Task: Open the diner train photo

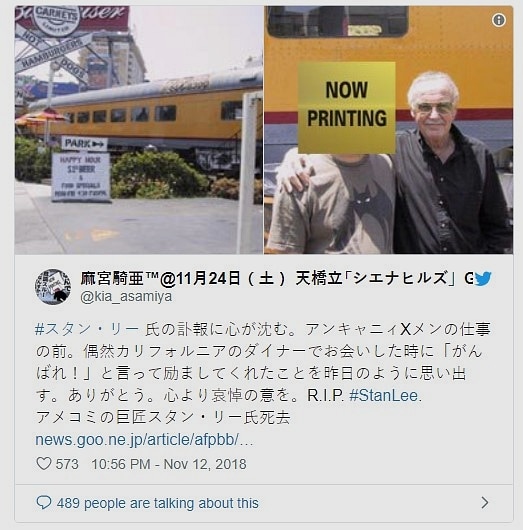Action: click(139, 130)
